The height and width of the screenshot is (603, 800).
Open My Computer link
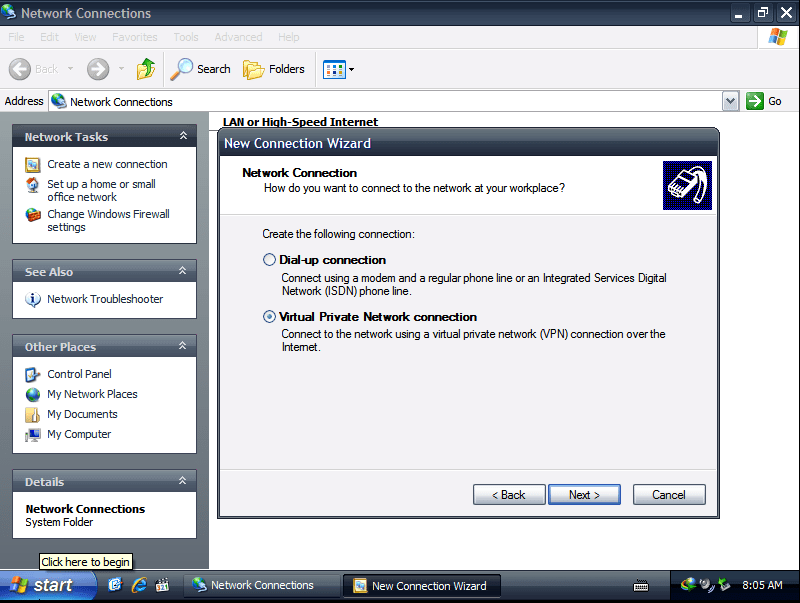[x=79, y=434]
